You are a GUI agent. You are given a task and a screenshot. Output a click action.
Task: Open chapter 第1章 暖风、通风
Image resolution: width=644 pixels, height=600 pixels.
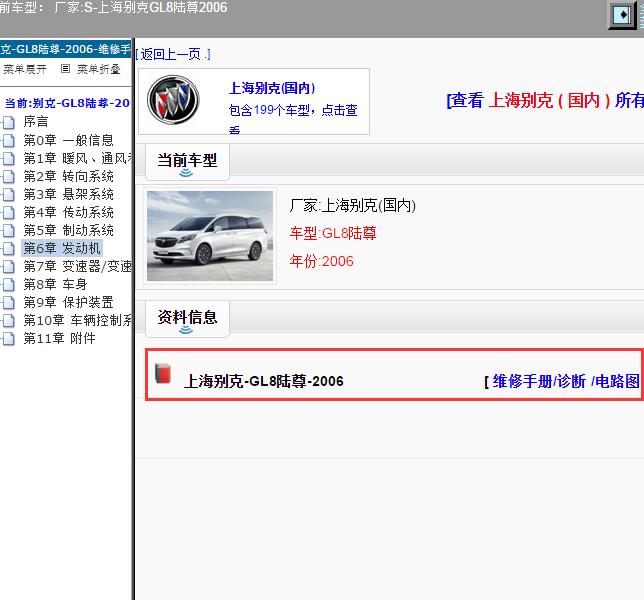[x=77, y=159]
